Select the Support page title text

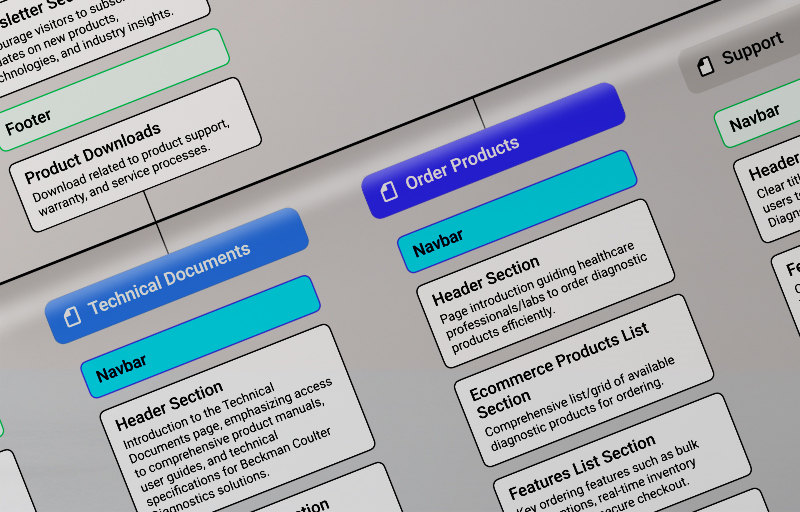(x=752, y=48)
